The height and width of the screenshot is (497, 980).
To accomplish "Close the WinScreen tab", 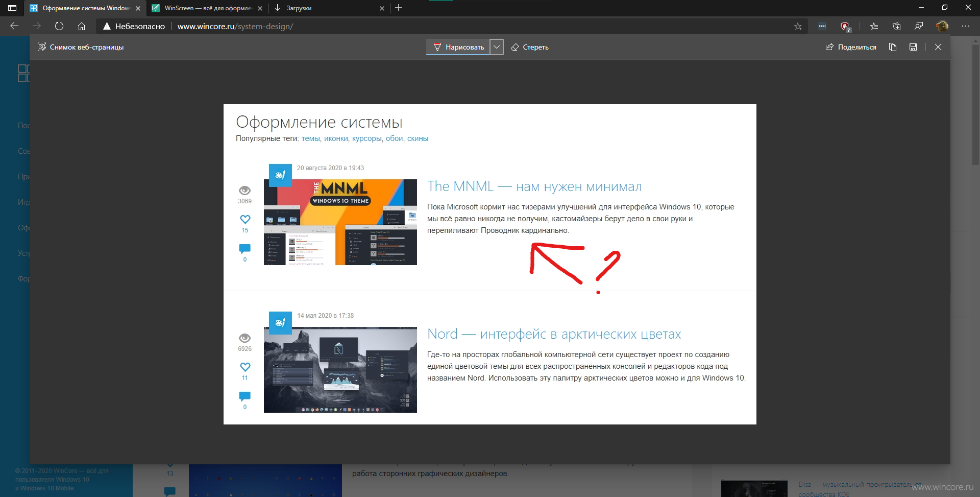I will 260,8.
